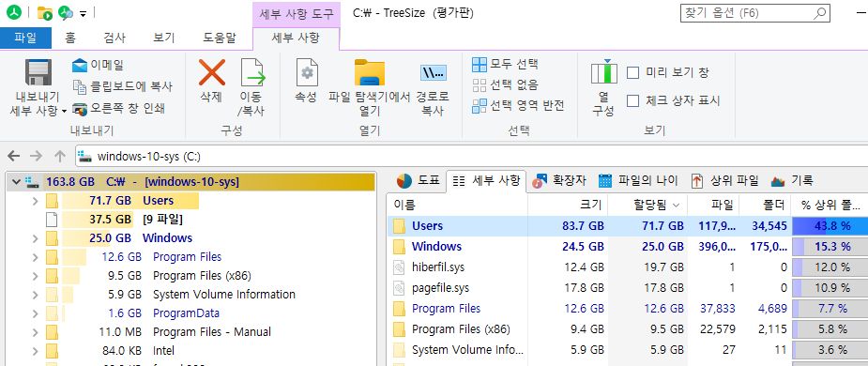Click the 12.0 % bar for hiberfil.sys

tap(830, 267)
